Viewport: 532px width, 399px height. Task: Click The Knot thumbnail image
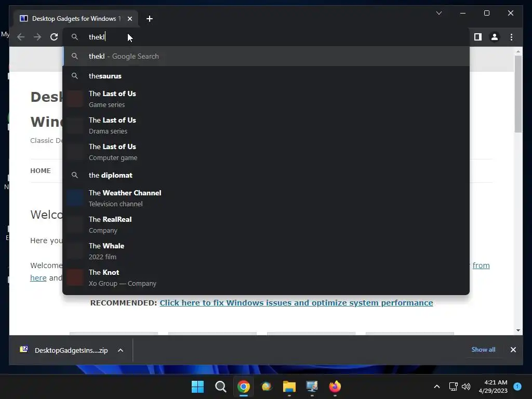click(75, 277)
